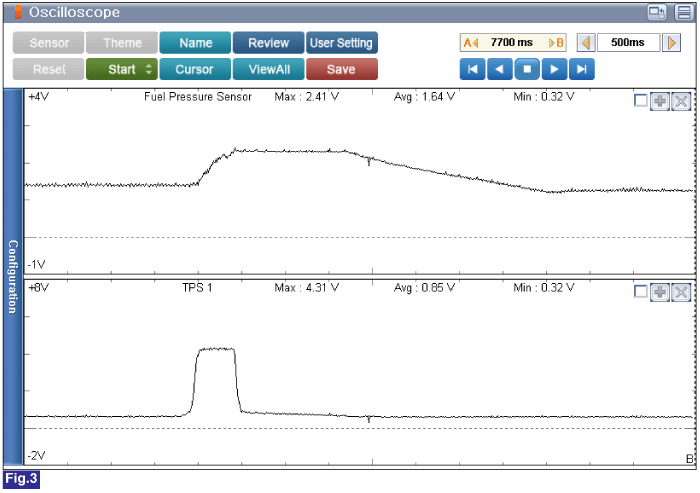Click the Max : 4.31 V reading
Viewport: 700px width, 493px height.
307,288
